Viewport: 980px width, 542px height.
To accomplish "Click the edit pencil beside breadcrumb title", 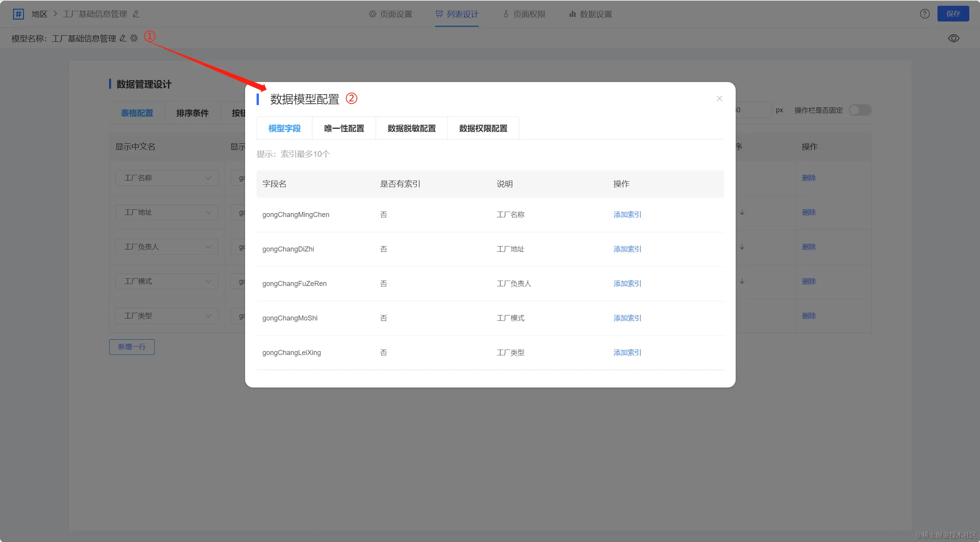I will click(136, 14).
